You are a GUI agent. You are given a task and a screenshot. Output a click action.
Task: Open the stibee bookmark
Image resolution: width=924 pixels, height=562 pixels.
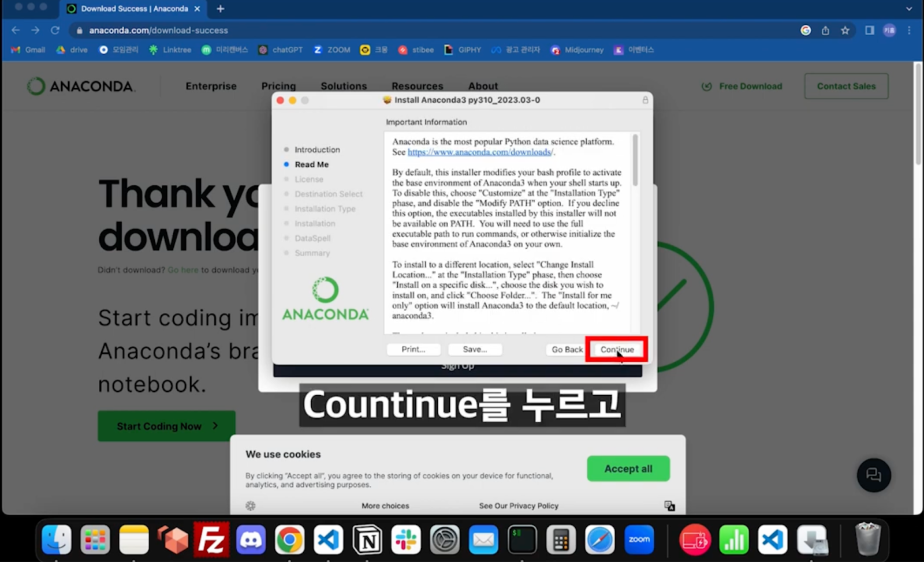(416, 50)
